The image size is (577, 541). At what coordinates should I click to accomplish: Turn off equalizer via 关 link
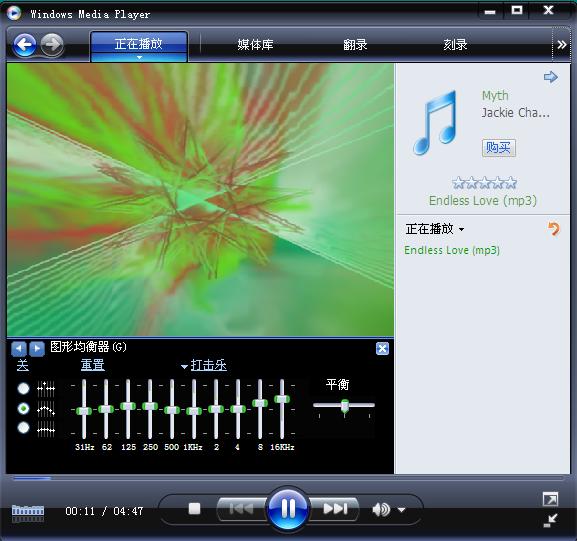pyautogui.click(x=22, y=365)
